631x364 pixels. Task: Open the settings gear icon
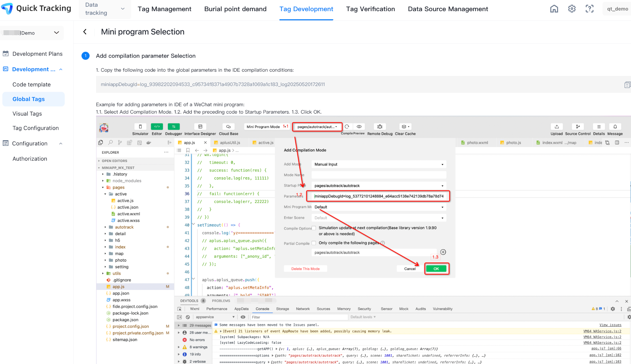(x=572, y=9)
